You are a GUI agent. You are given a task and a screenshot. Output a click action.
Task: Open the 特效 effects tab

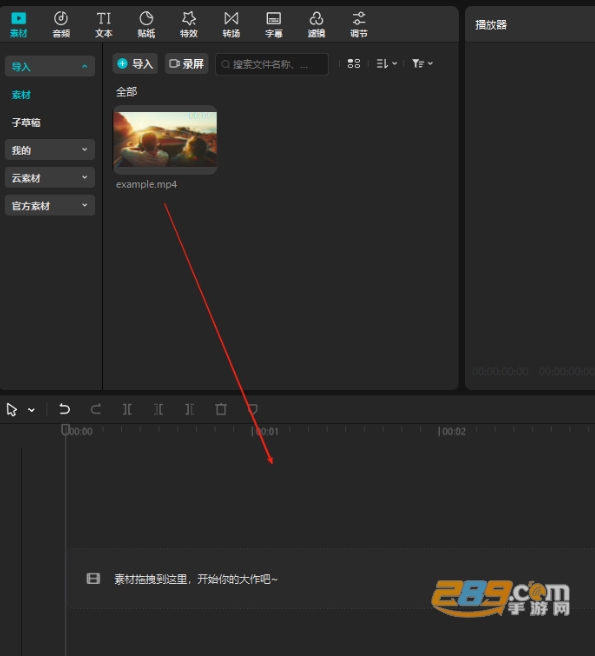click(189, 25)
